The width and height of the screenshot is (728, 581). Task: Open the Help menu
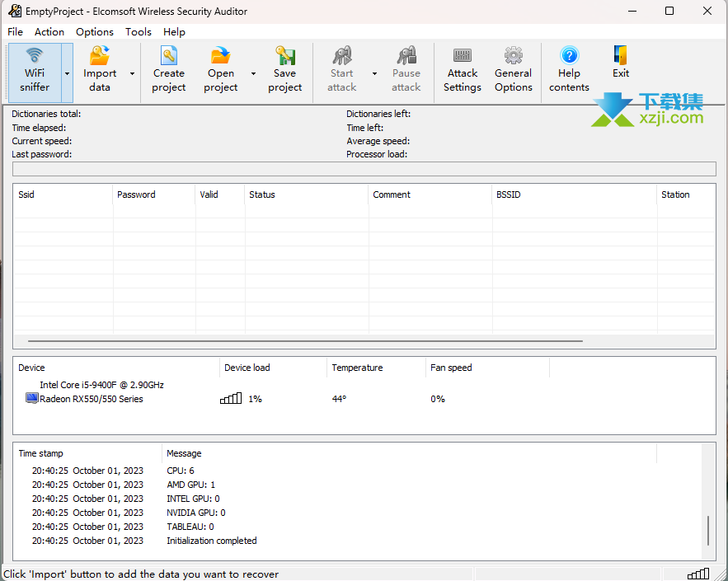click(x=174, y=31)
